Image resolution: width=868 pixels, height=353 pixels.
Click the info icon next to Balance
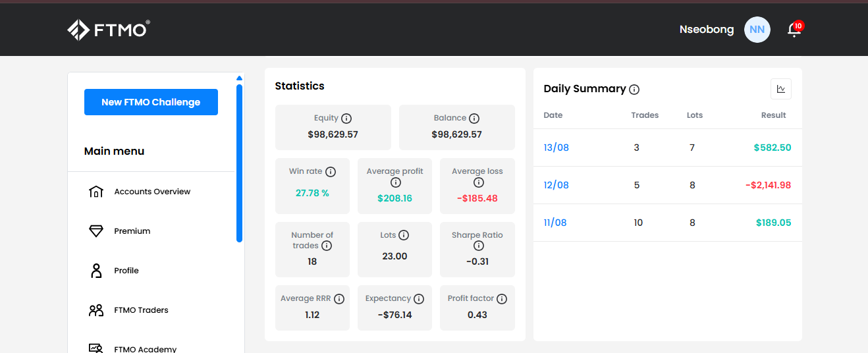point(474,119)
